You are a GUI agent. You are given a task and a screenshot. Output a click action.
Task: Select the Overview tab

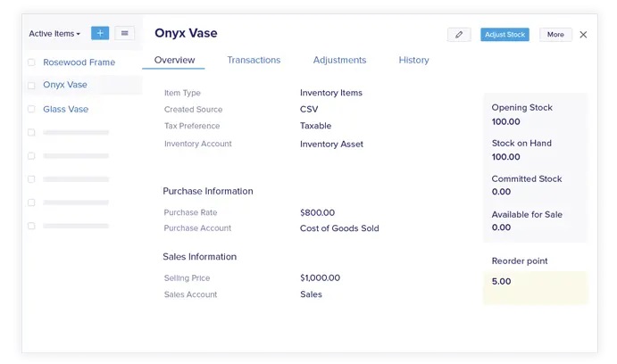click(174, 60)
